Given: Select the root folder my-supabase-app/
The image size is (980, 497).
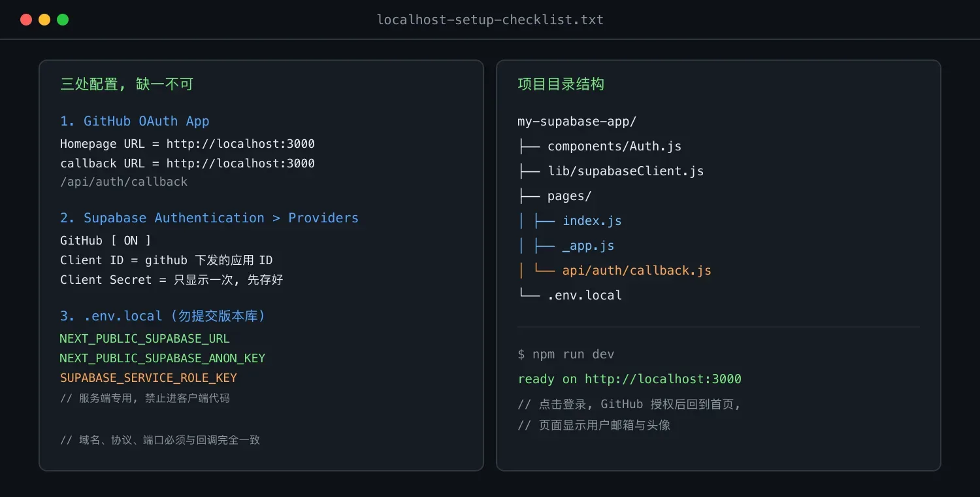Looking at the screenshot, I should pyautogui.click(x=577, y=122).
